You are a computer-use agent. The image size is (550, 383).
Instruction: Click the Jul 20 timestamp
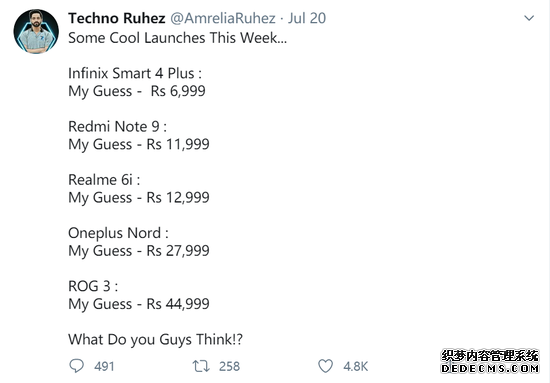(307, 18)
